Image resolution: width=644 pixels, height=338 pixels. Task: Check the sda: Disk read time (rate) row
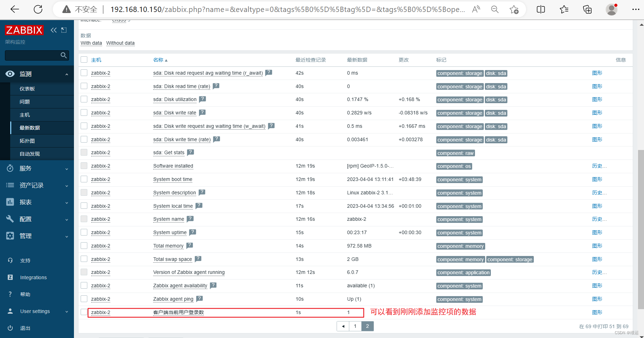(84, 86)
